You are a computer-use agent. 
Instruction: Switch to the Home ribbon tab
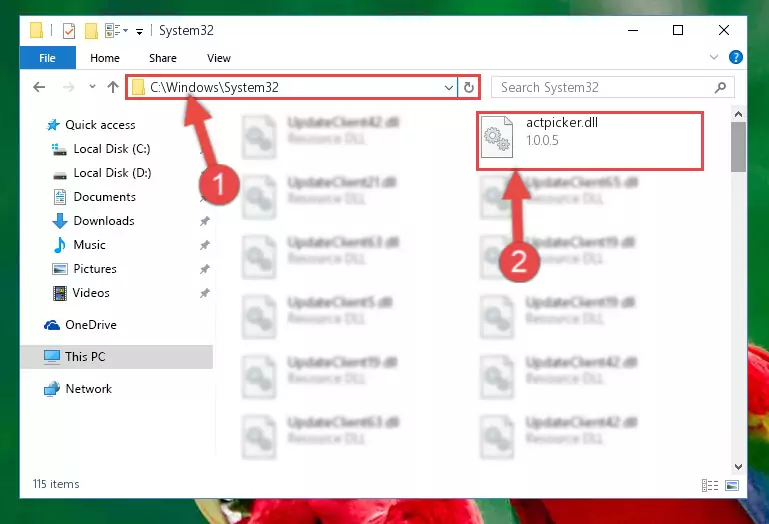pyautogui.click(x=105, y=58)
